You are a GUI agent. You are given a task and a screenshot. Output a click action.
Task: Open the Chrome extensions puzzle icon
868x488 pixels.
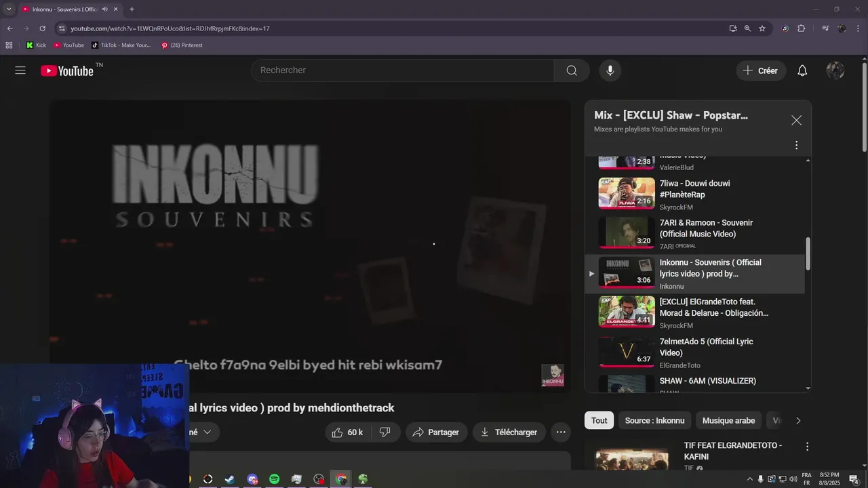tap(802, 28)
